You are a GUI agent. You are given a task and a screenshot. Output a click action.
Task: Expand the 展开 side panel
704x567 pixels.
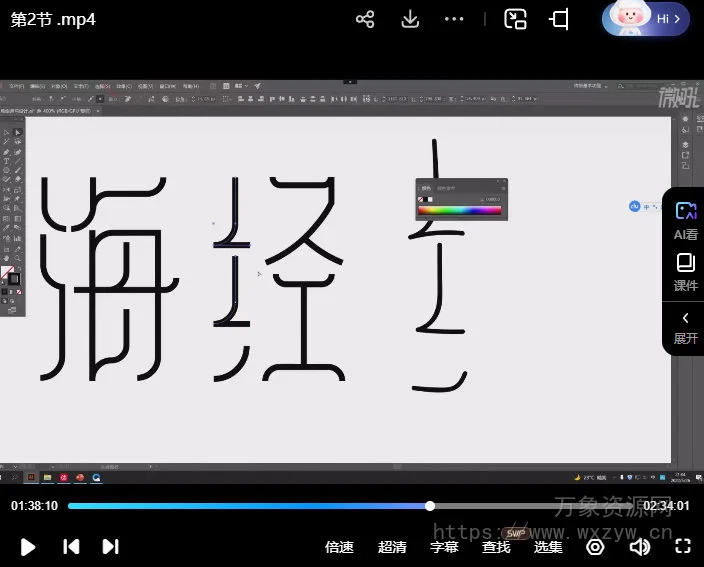coord(685,327)
